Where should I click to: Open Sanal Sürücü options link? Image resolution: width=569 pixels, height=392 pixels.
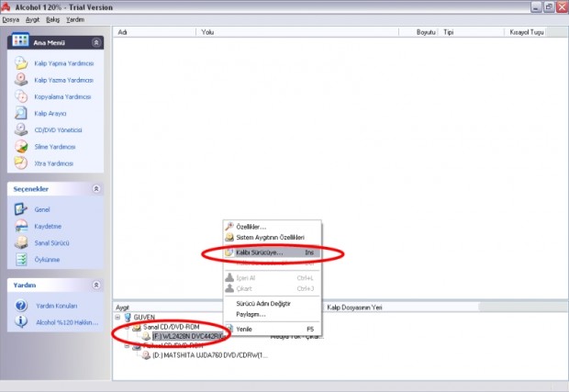[51, 243]
